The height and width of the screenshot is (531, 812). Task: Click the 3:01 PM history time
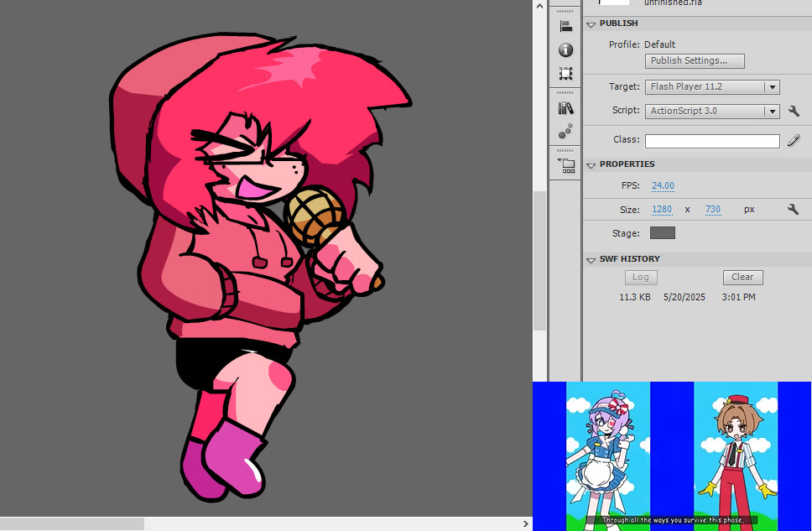pos(738,297)
